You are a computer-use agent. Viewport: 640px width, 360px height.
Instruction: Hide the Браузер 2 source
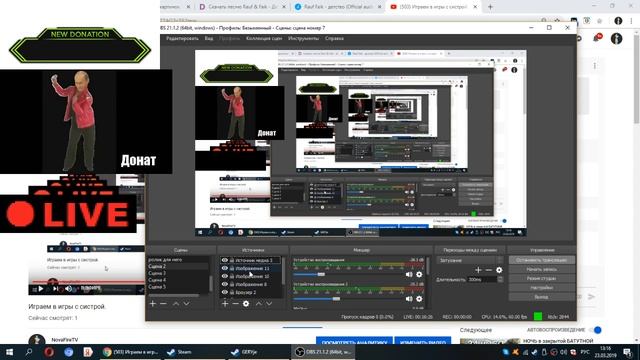click(224, 292)
